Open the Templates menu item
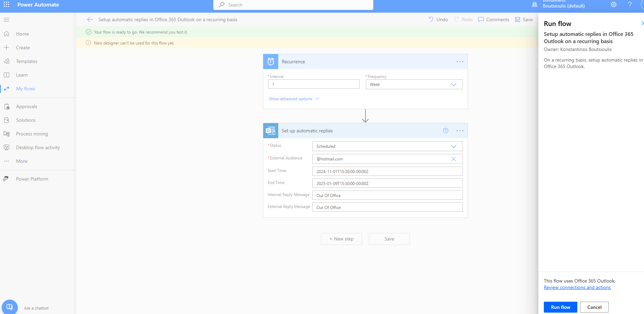This screenshot has width=644, height=314. pos(27,61)
